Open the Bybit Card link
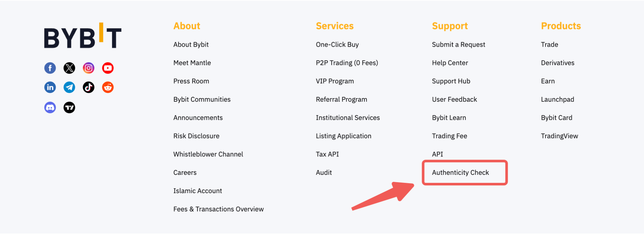Viewport: 644px width, 235px height. pos(556,118)
